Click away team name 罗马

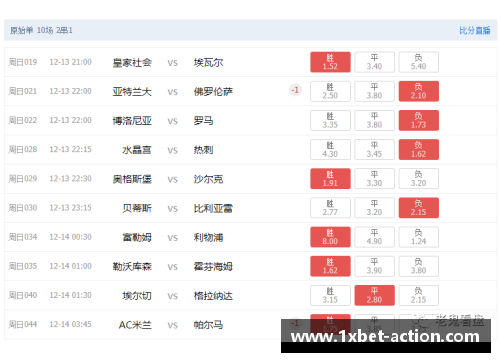coord(203,121)
